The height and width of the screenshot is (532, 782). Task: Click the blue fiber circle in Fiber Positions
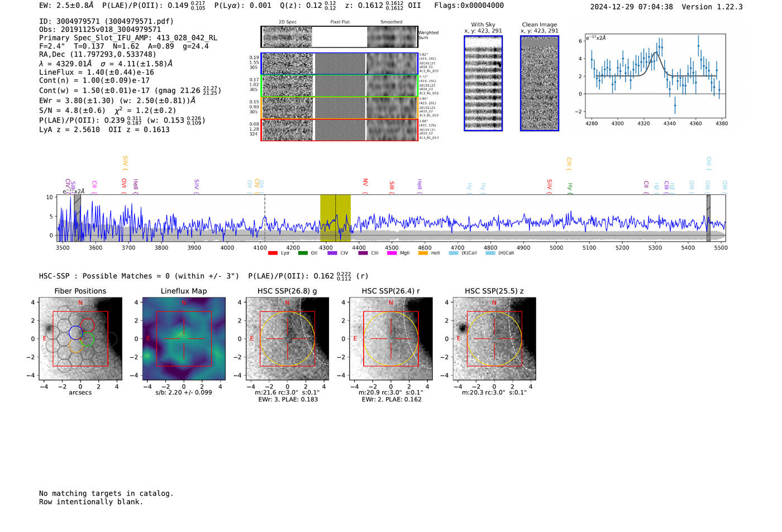pos(75,333)
